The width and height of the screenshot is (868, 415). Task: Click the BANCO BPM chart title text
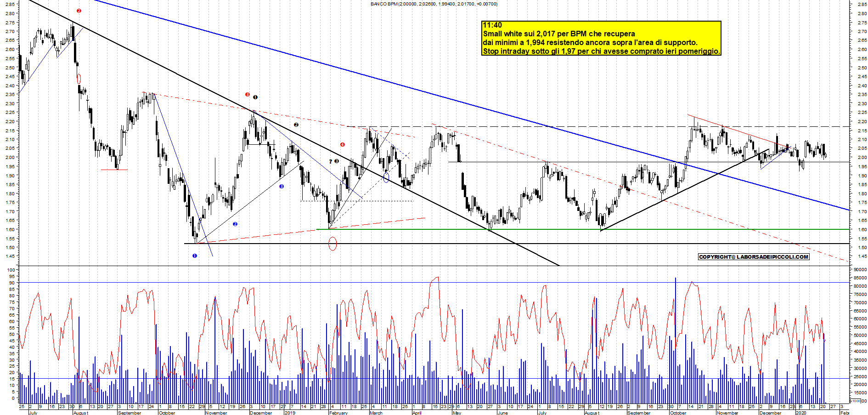(x=434, y=4)
